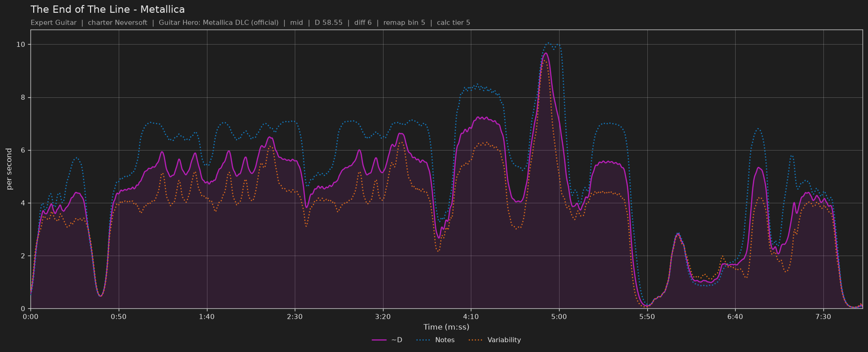Screen dimensions: 868x352
Task: Click the 'calc tier 5' label
Action: 454,22
